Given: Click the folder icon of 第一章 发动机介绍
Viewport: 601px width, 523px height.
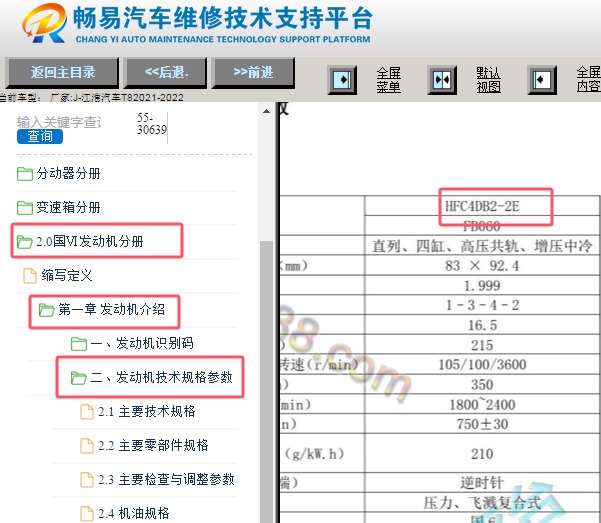Looking at the screenshot, I should click(46, 310).
